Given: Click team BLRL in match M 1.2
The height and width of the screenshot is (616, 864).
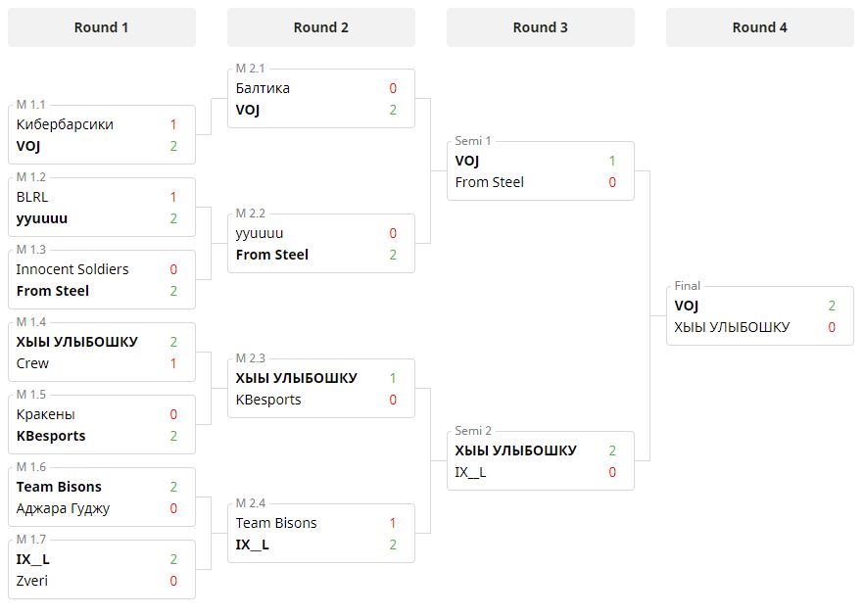Looking at the screenshot, I should click(x=32, y=197).
